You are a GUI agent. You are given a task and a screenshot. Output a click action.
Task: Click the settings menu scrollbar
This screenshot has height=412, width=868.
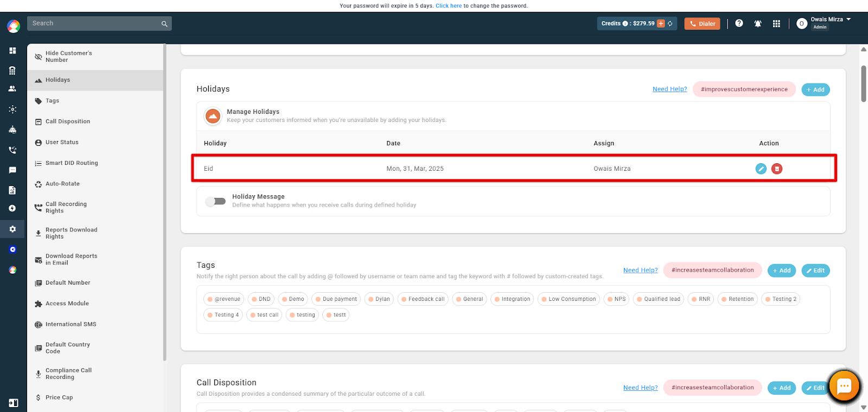164,203
